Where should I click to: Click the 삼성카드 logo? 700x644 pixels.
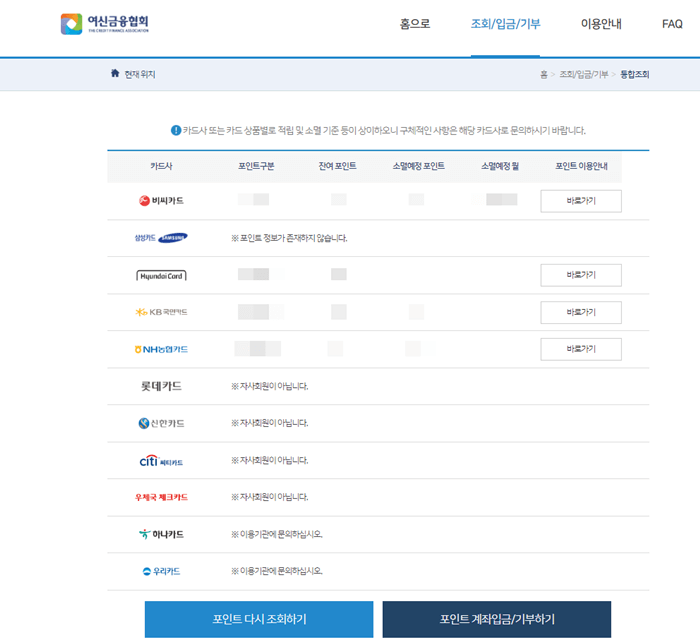[x=161, y=238]
